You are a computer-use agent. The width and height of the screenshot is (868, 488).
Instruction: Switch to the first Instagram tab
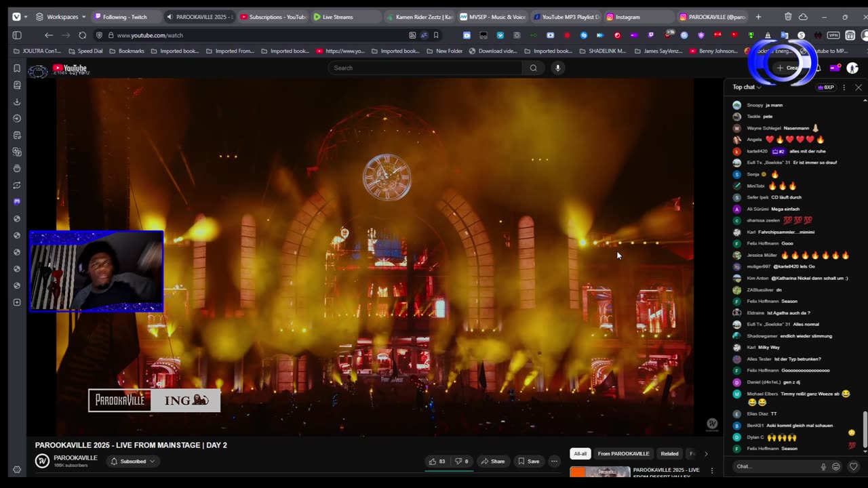[639, 17]
